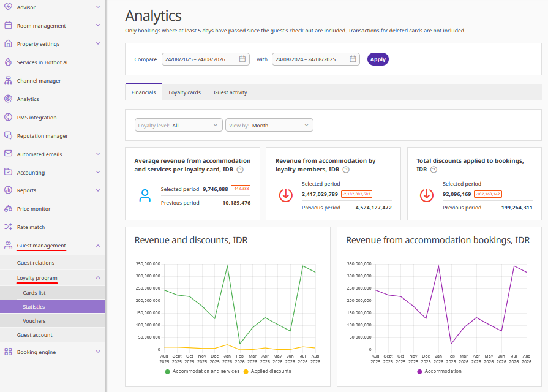
Task: Open calendar icon in comparison date range
Action: point(353,59)
